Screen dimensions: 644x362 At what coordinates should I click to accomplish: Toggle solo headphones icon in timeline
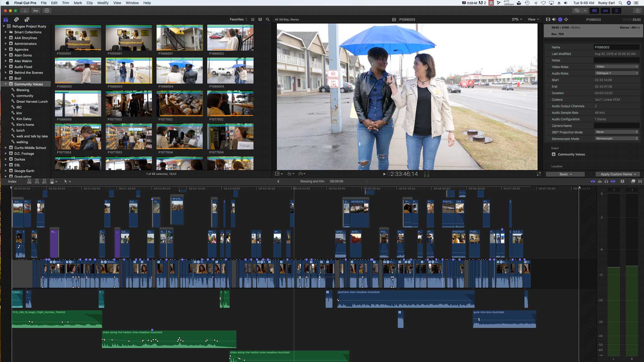tap(606, 182)
